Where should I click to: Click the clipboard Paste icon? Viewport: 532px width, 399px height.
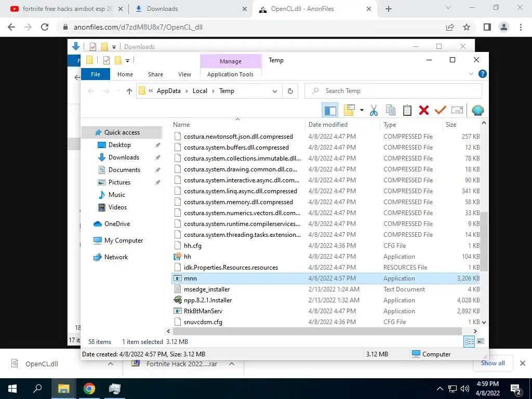click(407, 110)
